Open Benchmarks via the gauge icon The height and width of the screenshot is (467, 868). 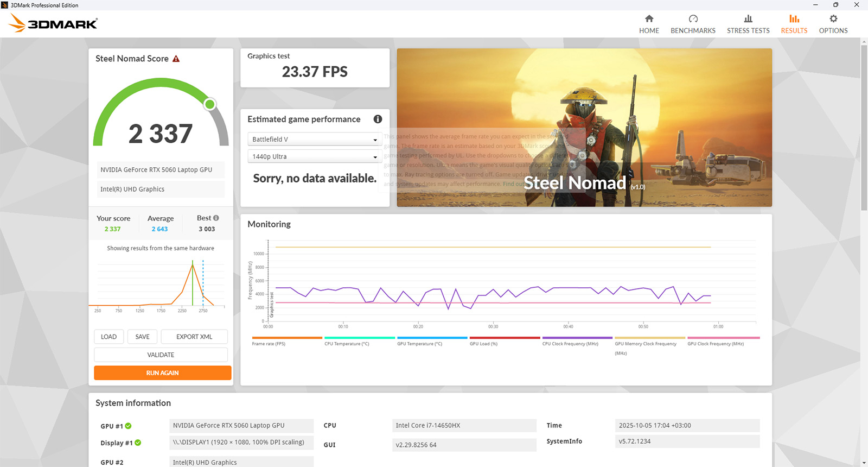693,19
